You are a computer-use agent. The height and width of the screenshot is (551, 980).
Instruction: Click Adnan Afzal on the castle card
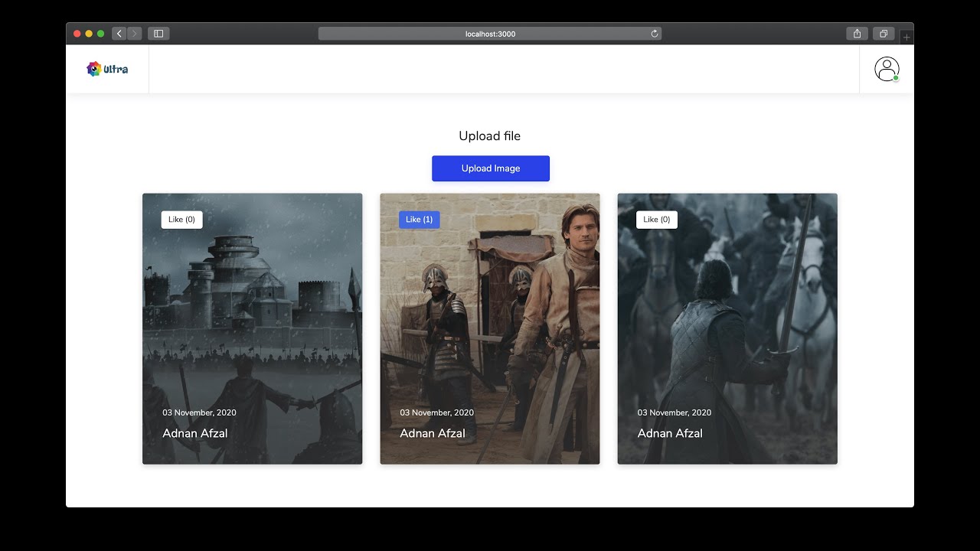195,433
